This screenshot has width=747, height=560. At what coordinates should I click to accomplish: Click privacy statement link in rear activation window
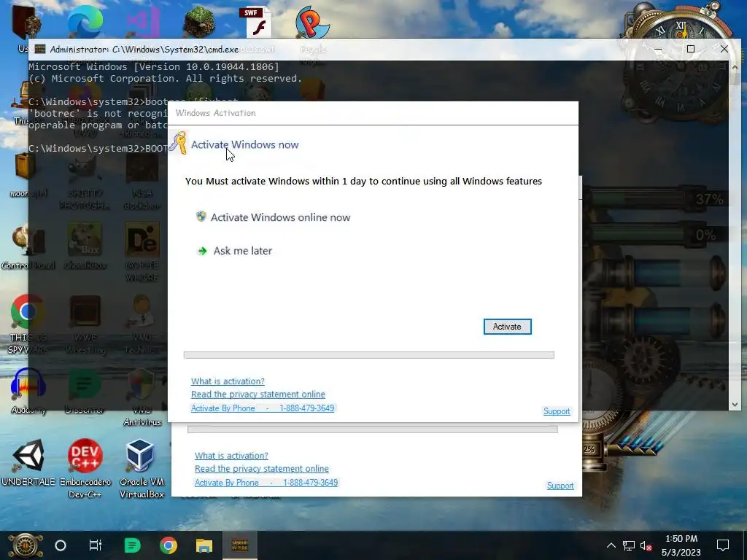tap(262, 469)
